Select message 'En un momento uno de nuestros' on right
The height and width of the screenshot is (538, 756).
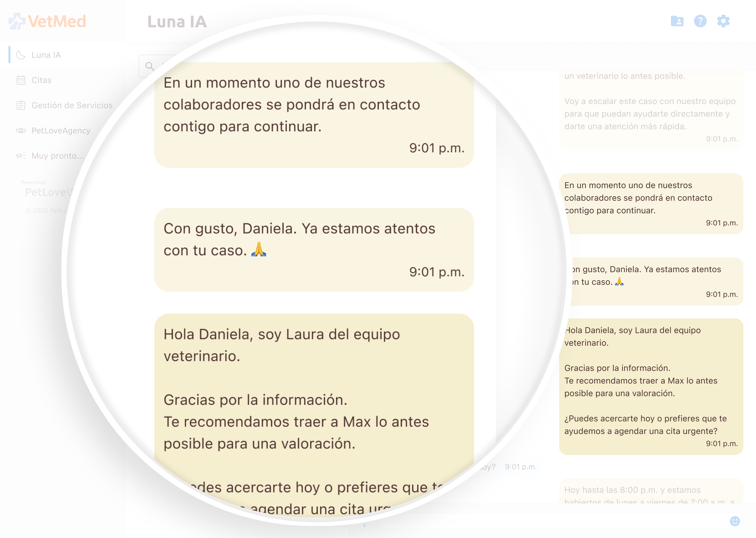651,204
